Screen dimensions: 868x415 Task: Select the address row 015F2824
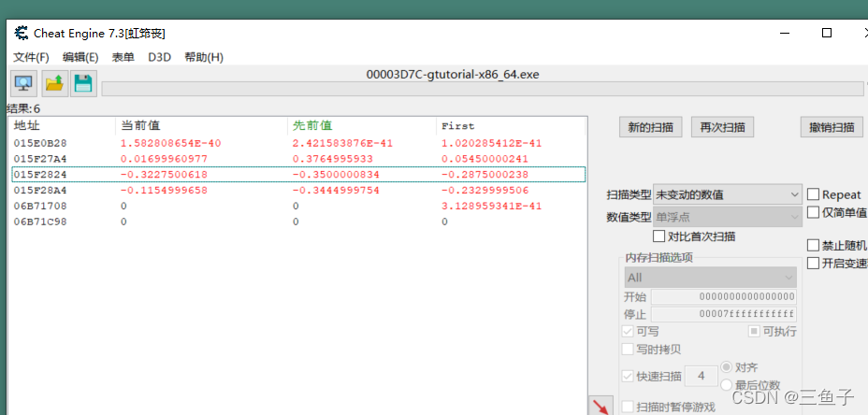[297, 174]
